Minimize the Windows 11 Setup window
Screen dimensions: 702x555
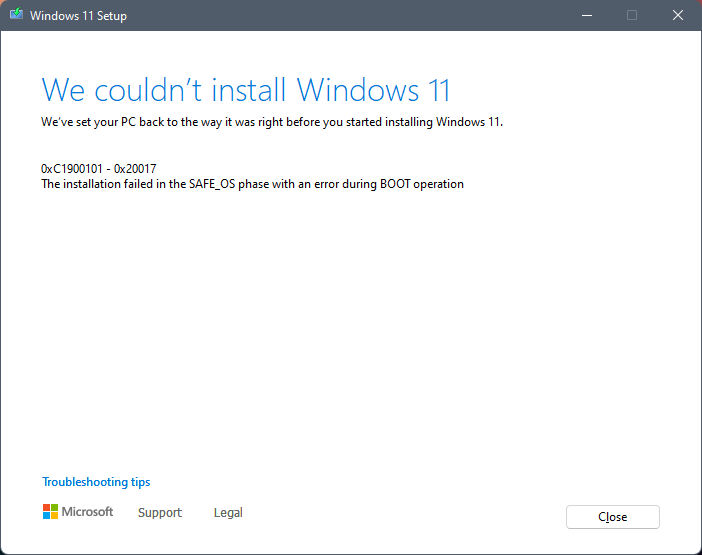click(x=587, y=16)
